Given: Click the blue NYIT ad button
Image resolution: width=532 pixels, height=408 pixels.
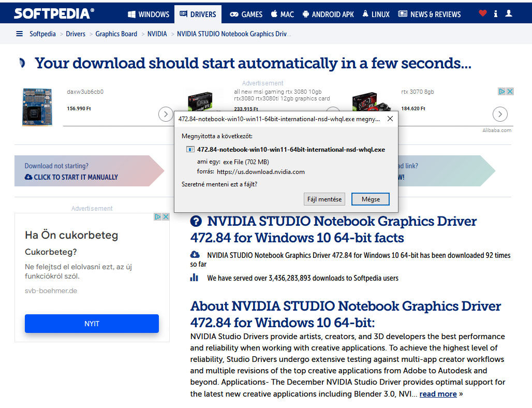Looking at the screenshot, I should (x=92, y=324).
